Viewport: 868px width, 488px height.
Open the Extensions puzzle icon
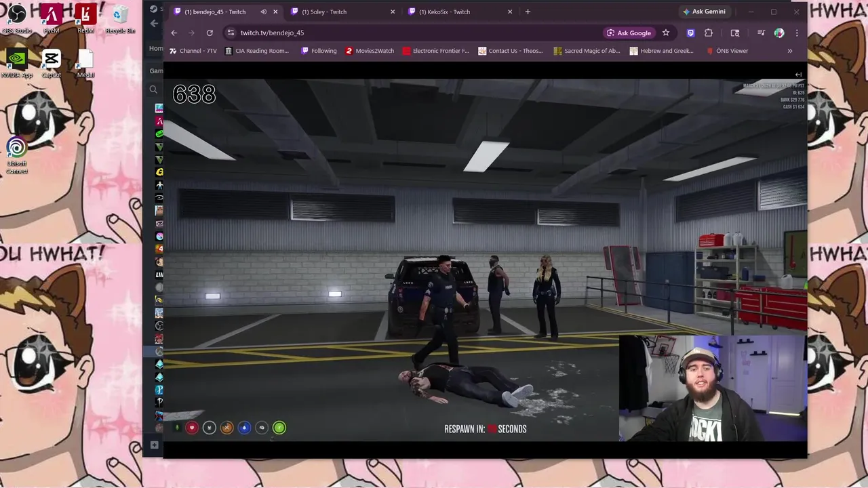(x=709, y=33)
